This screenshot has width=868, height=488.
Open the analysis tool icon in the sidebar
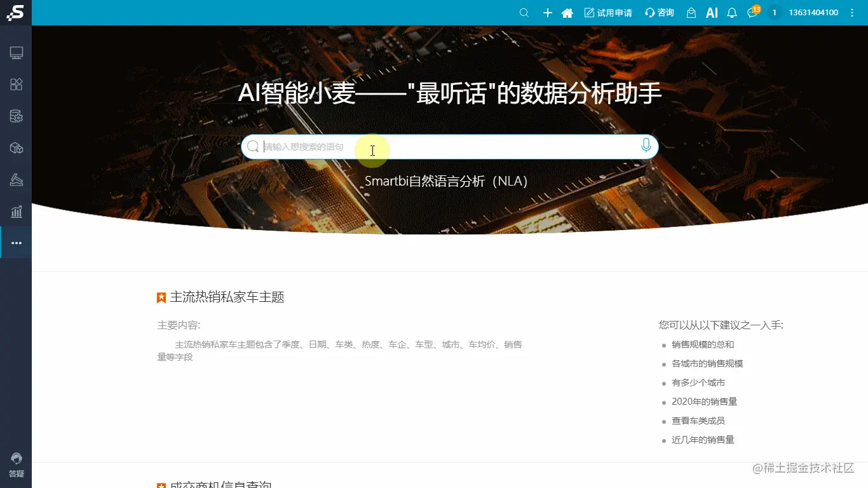tap(16, 179)
